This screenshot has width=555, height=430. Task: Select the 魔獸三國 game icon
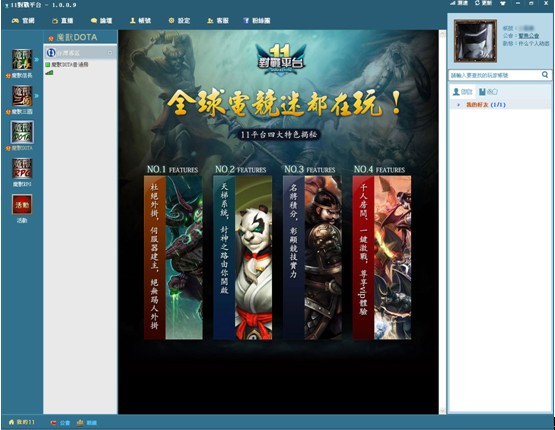coord(22,96)
